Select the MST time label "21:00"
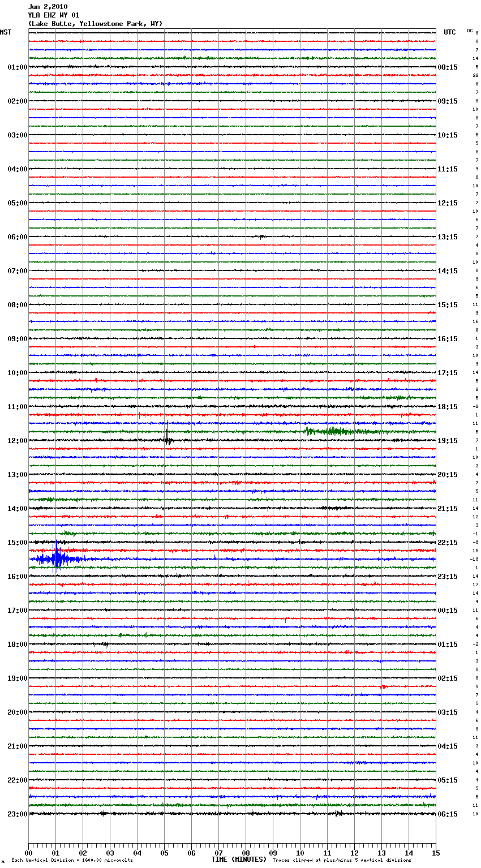This screenshot has height=868, width=481. point(17,746)
